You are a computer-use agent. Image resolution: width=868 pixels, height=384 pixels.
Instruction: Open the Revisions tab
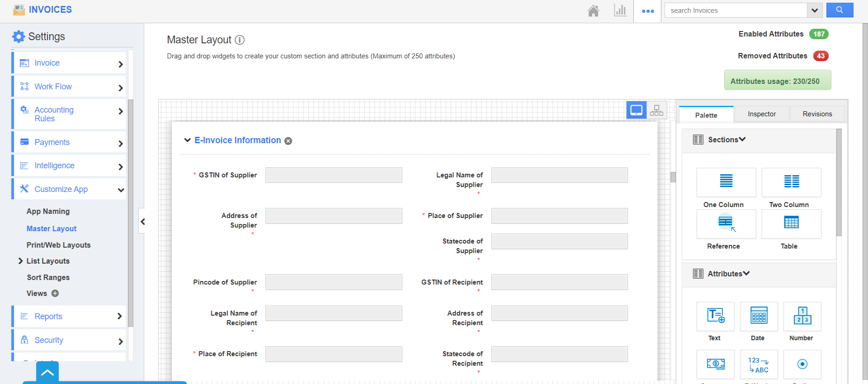pos(817,114)
